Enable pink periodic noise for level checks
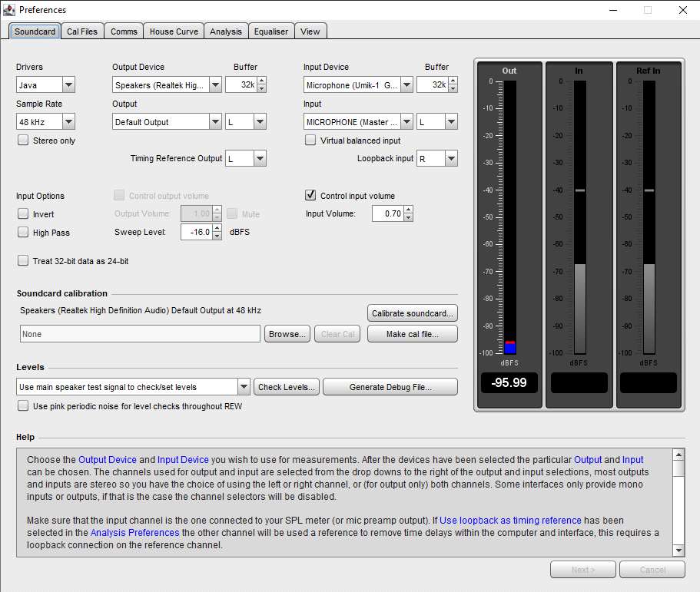Viewport: 700px width, 592px height. click(23, 405)
